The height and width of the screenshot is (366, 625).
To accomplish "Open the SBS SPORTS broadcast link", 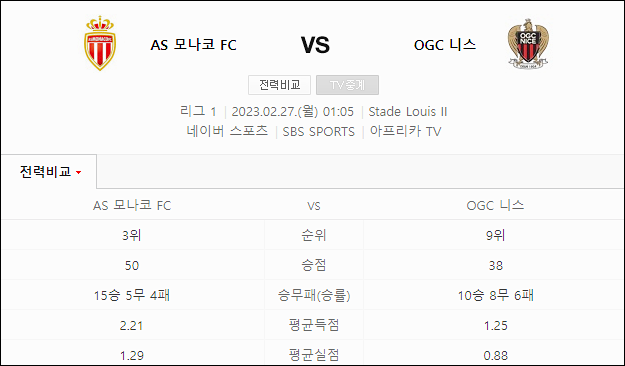I will (318, 132).
